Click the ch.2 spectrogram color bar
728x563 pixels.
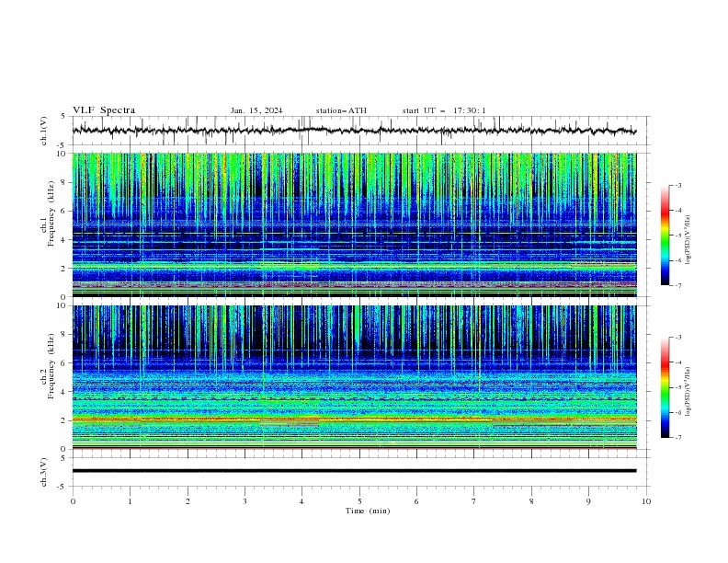665,387
